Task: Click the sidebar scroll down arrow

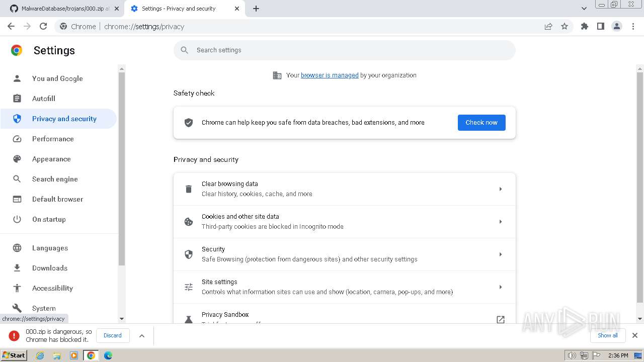Action: point(121,319)
